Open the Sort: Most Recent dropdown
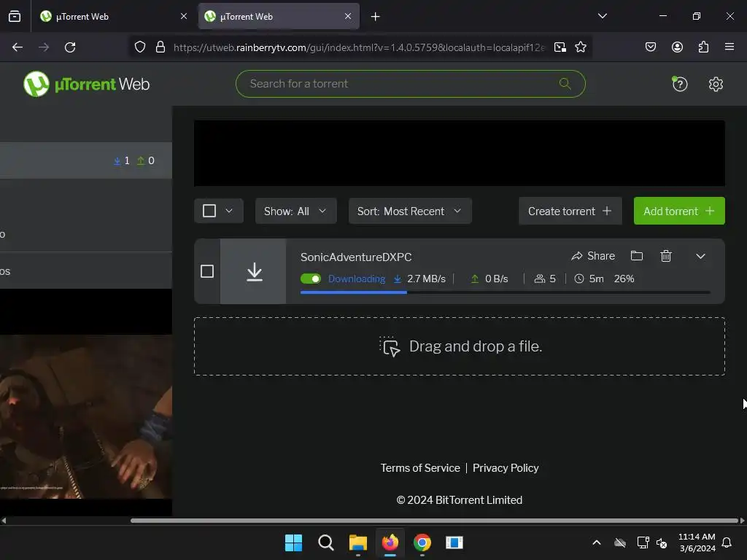The width and height of the screenshot is (747, 560). click(410, 211)
